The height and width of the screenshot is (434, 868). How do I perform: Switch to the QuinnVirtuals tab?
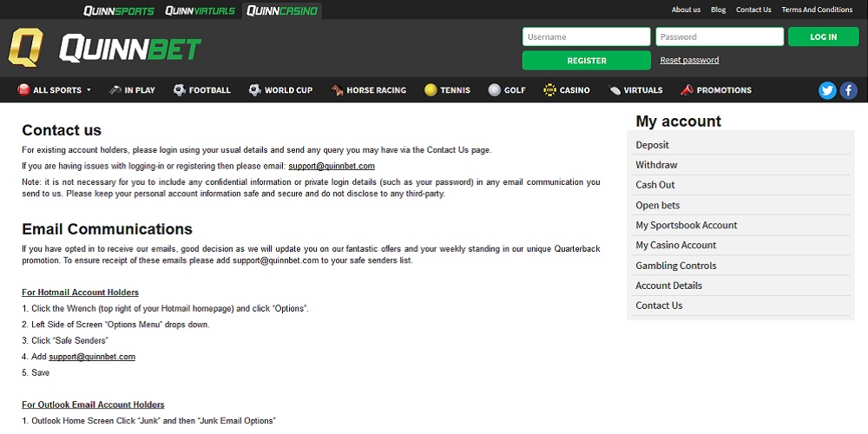tap(200, 10)
